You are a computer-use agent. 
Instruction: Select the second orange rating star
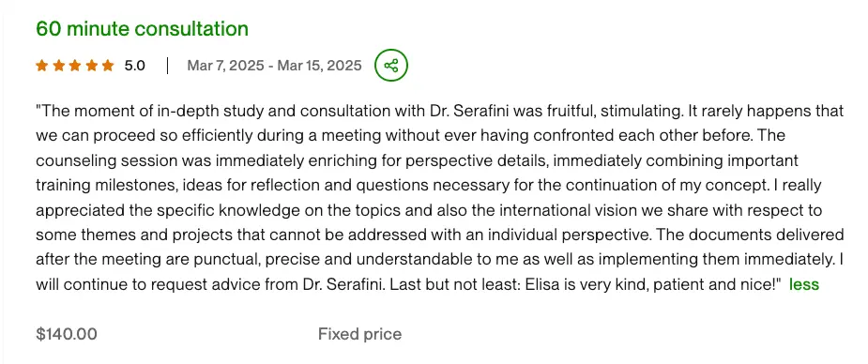(x=58, y=66)
